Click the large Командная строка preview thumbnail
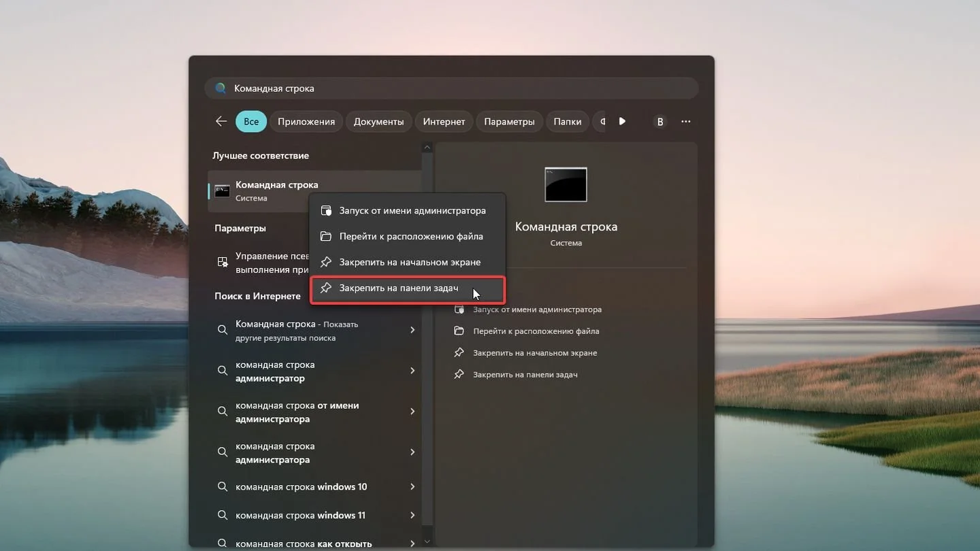980x551 pixels. (566, 184)
